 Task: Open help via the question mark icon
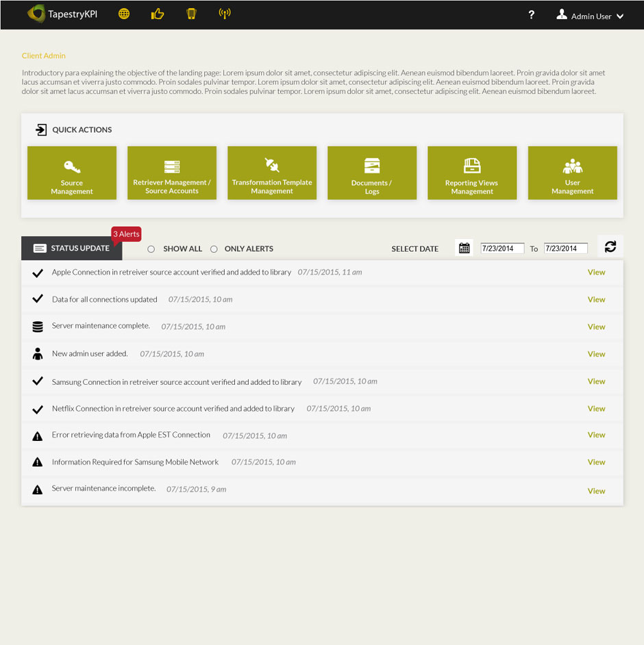pyautogui.click(x=531, y=15)
